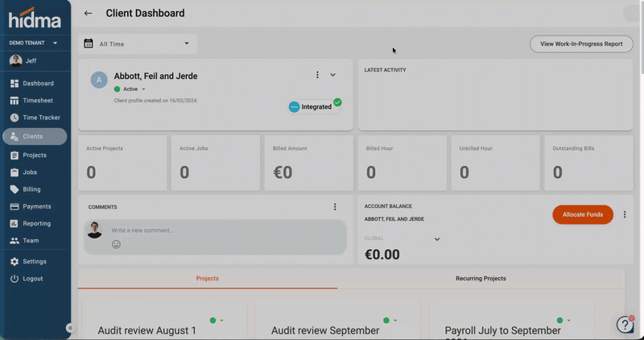Screen dimensions: 644x340
Task: Open Payroll July to September project
Action: pos(502,331)
